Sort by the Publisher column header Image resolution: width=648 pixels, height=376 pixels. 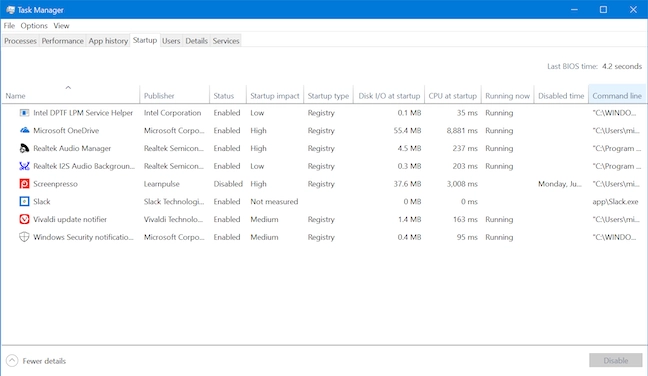tap(174, 95)
